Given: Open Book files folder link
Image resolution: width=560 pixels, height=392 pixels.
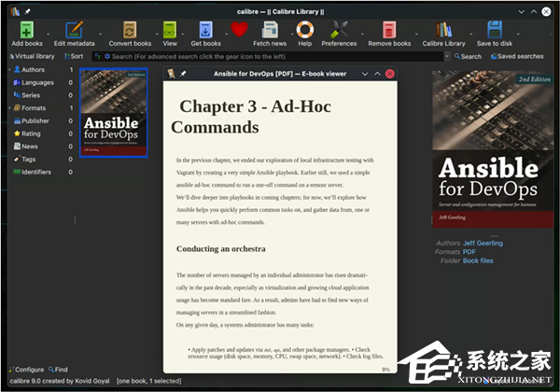Looking at the screenshot, I should (x=478, y=260).
